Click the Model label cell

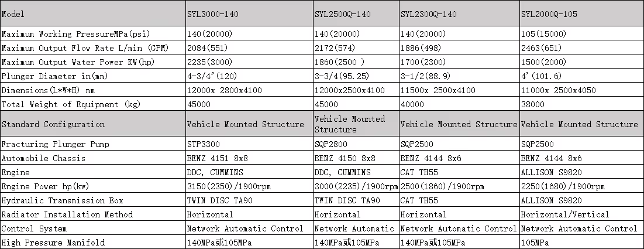13,13
